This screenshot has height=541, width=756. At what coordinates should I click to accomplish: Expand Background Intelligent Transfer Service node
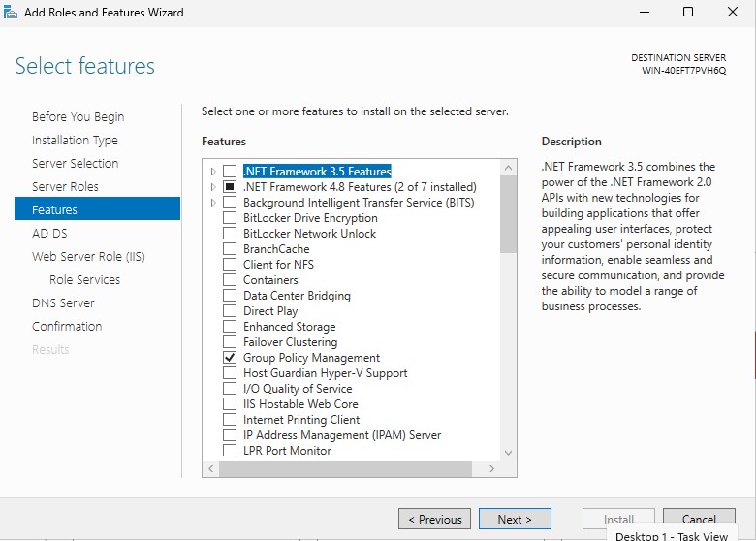(213, 203)
